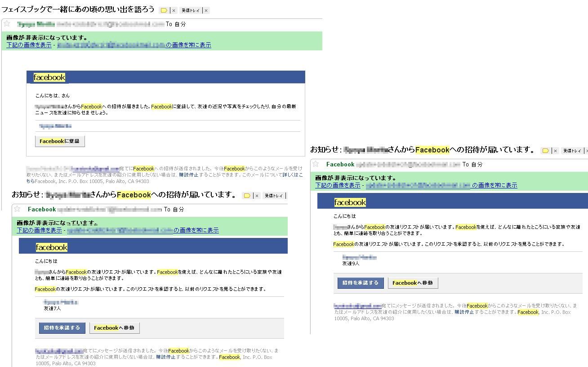
Task: Unsubscribe via 購読停止 in the 友達7人 email
Action: (x=165, y=357)
